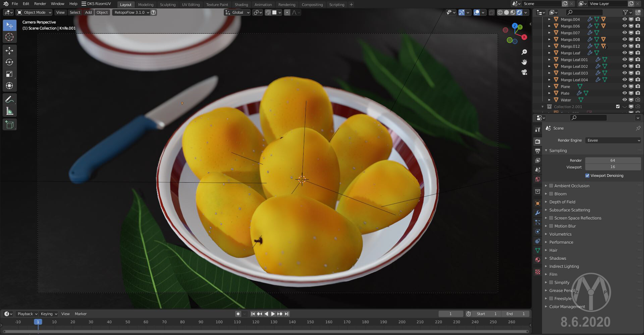Viewport: 644px width, 335px height.
Task: Open the Object Mode dropdown
Action: tap(35, 12)
